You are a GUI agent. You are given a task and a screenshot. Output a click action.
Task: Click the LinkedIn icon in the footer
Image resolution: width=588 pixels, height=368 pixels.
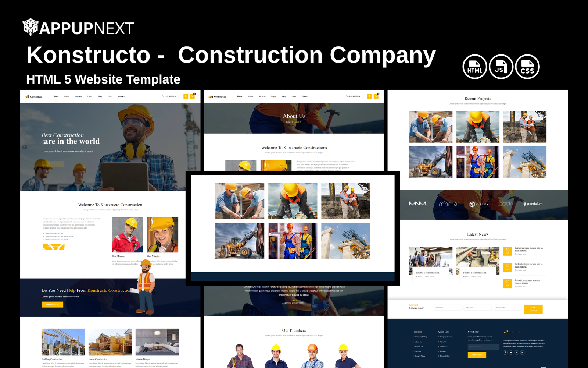tap(522, 352)
